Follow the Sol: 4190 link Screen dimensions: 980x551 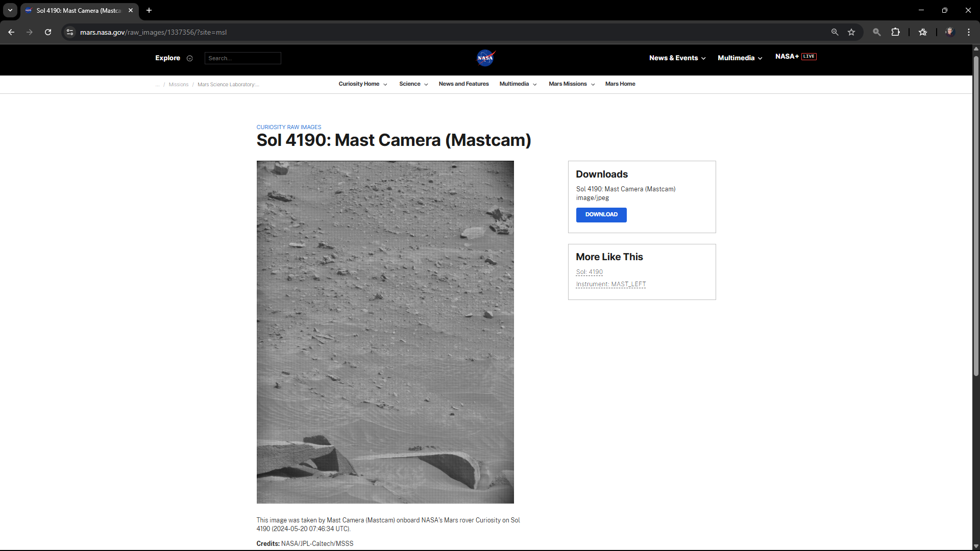tap(589, 272)
